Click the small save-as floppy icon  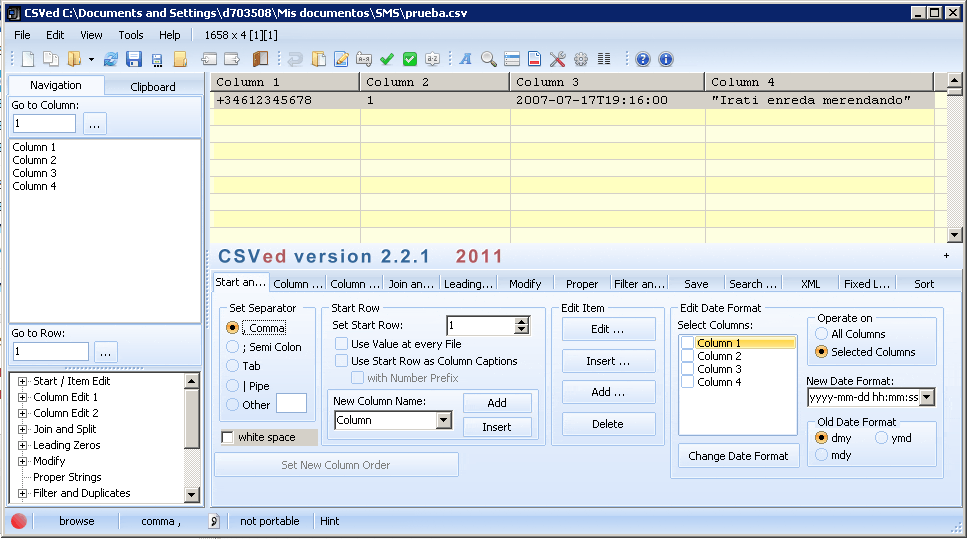tap(157, 60)
